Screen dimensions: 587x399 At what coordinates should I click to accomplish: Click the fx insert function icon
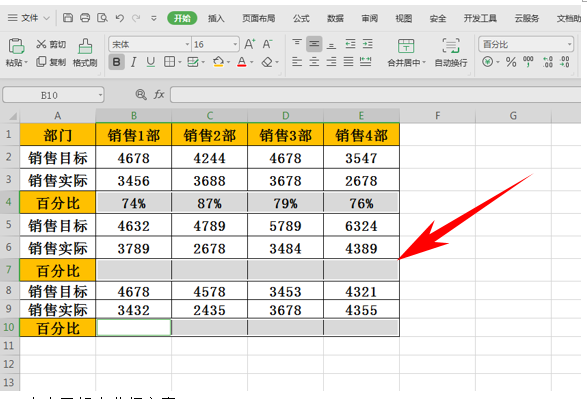click(x=159, y=95)
